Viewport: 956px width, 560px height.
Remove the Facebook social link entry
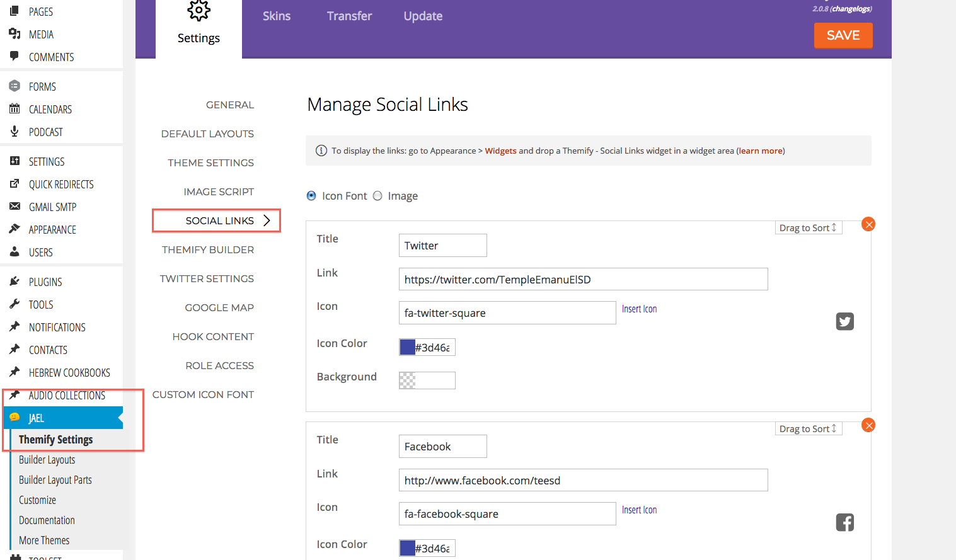[868, 425]
